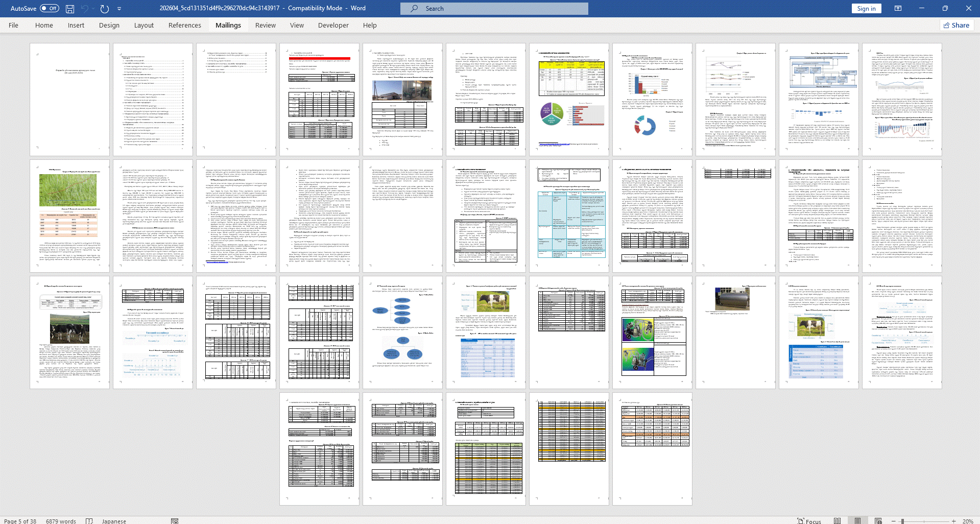Click the Redo/Repeat icon
The width and height of the screenshot is (980, 524).
coord(105,9)
